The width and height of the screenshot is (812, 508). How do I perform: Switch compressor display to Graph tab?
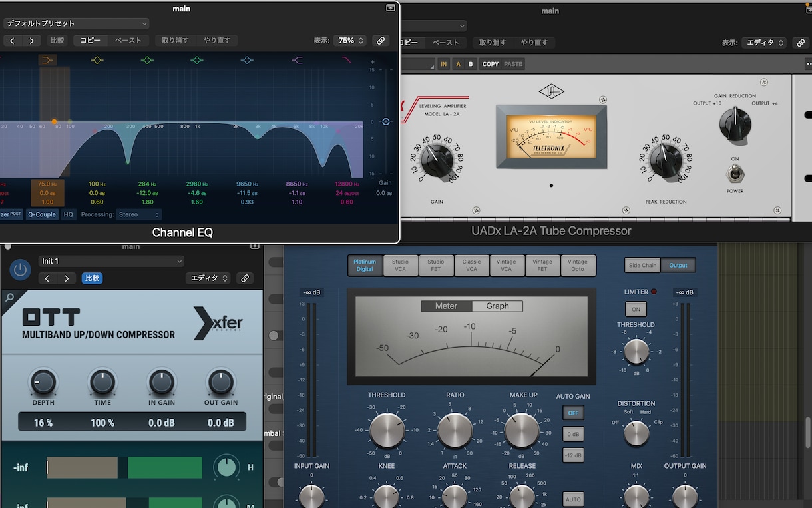(x=497, y=306)
